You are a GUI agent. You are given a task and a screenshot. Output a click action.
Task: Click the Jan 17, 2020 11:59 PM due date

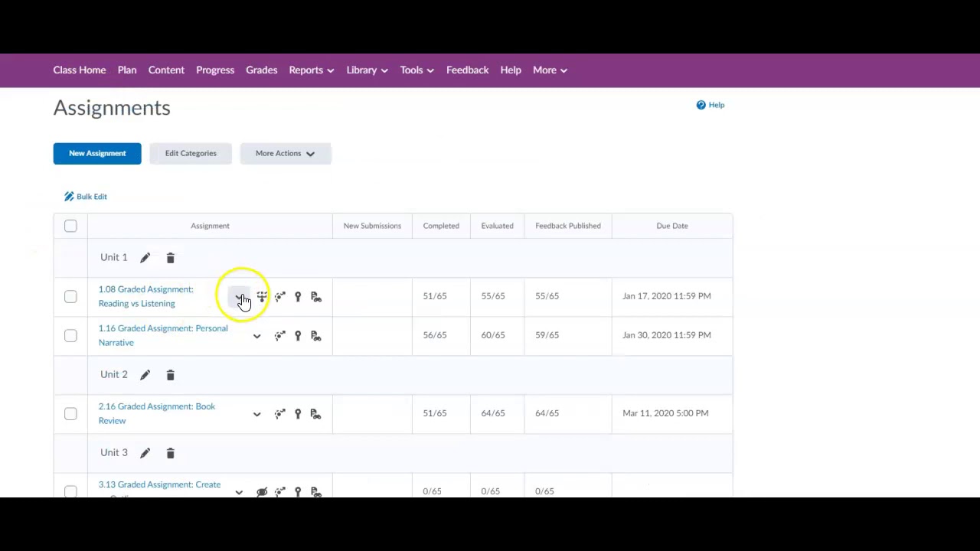667,296
